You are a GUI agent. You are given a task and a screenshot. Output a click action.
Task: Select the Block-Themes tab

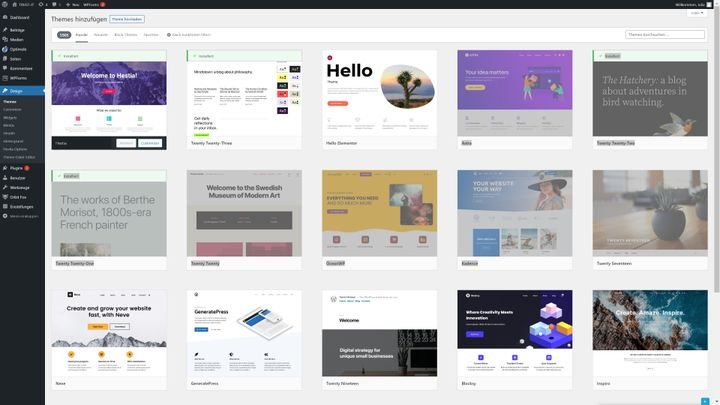126,34
